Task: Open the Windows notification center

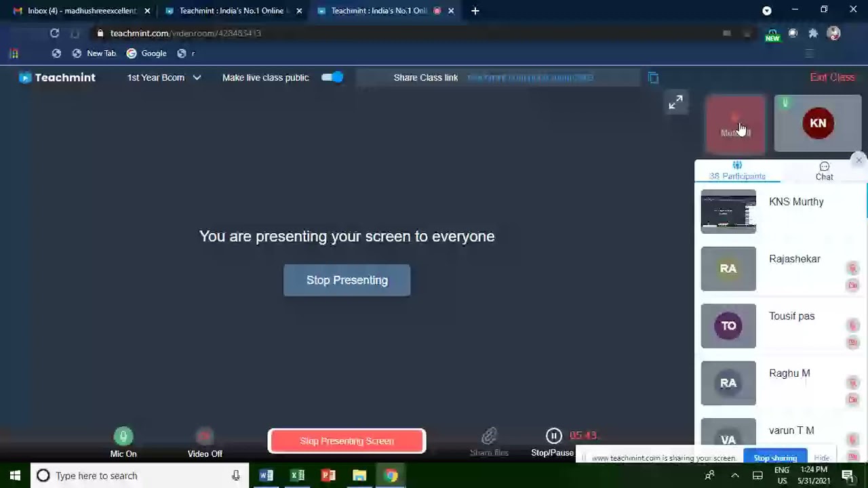Action: pos(848,476)
